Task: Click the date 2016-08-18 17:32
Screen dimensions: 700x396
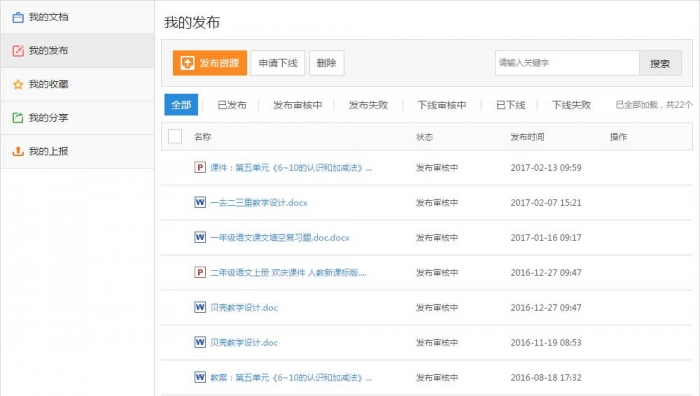Action: [x=546, y=377]
